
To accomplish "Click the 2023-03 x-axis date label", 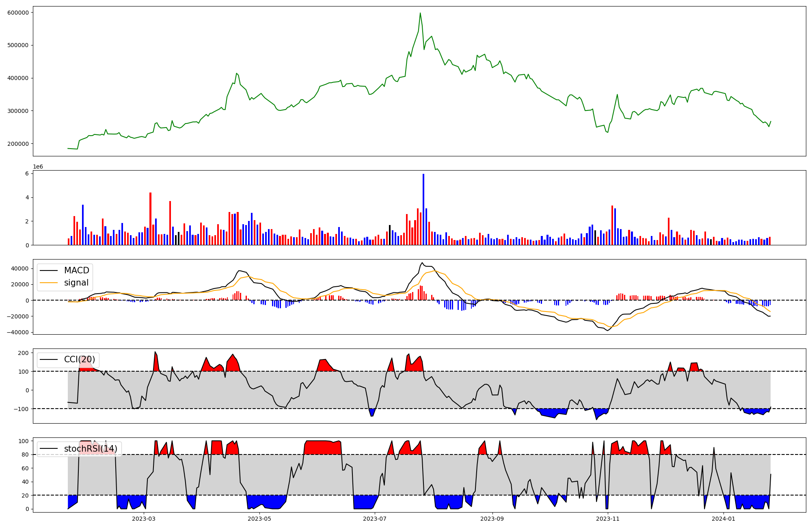I will click(144, 519).
